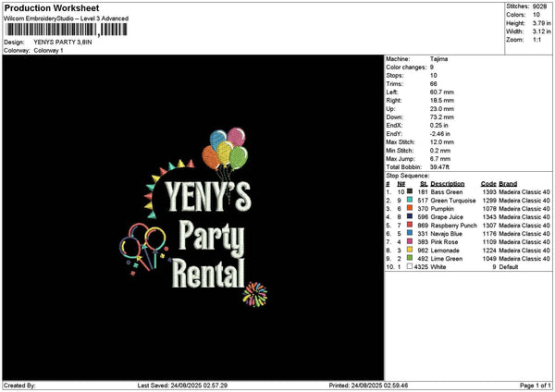Click the Printed timestamp
The image size is (555, 392).
(x=368, y=386)
